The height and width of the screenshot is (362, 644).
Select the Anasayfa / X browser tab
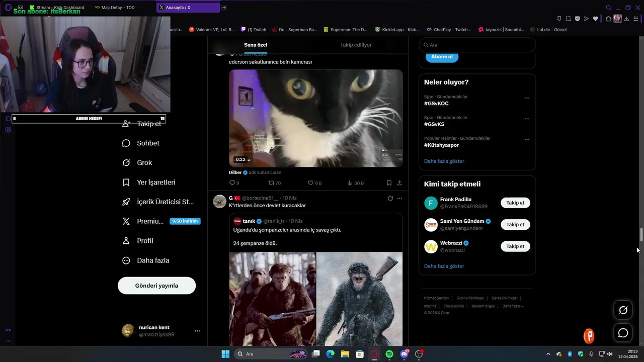click(x=187, y=8)
